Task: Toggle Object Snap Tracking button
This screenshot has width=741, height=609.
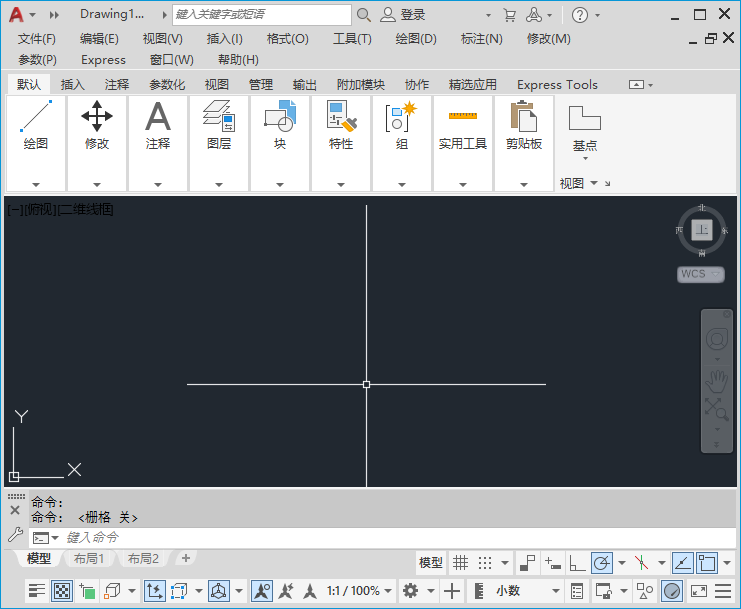Action: (682, 563)
